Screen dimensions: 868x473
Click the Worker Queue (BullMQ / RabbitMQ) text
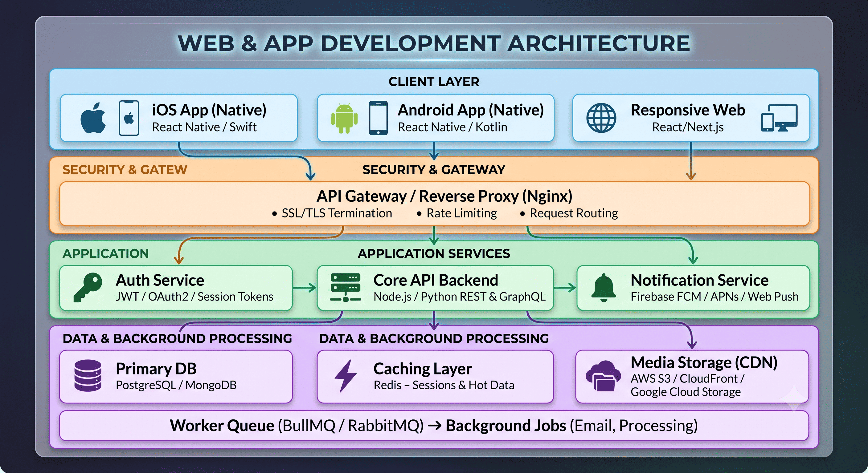(297, 426)
